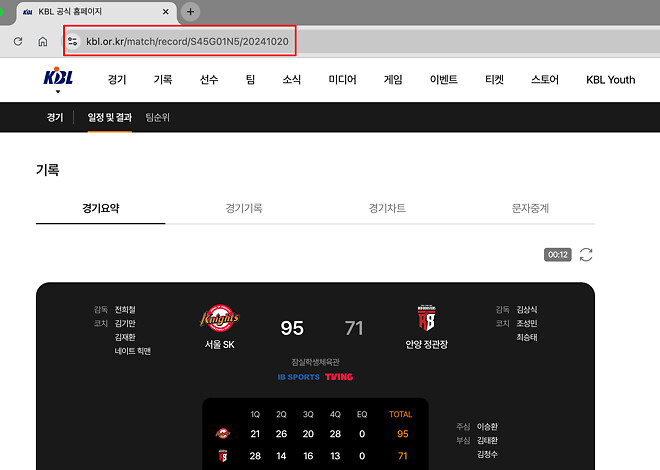Click the EQ column header
Viewport: 660px width, 470px height.
(x=362, y=414)
